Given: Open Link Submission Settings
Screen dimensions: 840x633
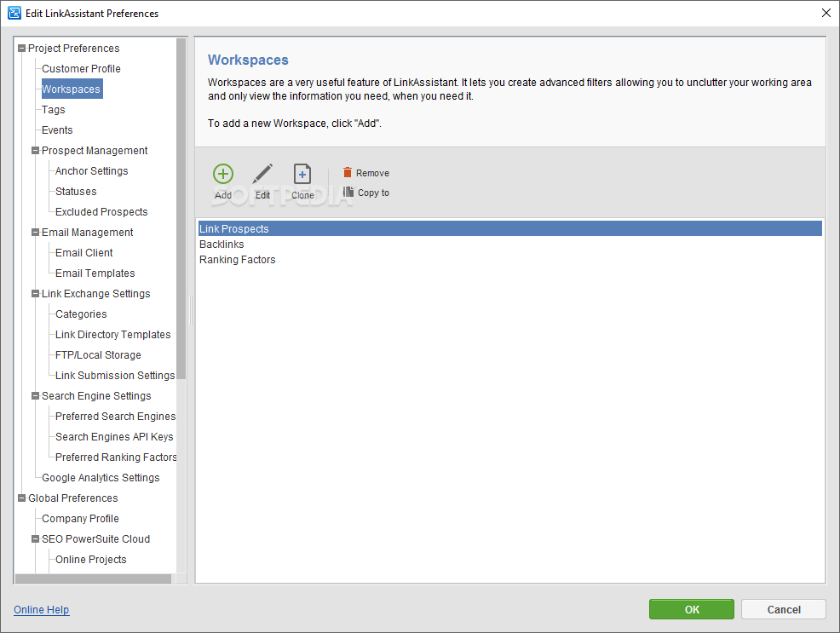Looking at the screenshot, I should click(115, 376).
